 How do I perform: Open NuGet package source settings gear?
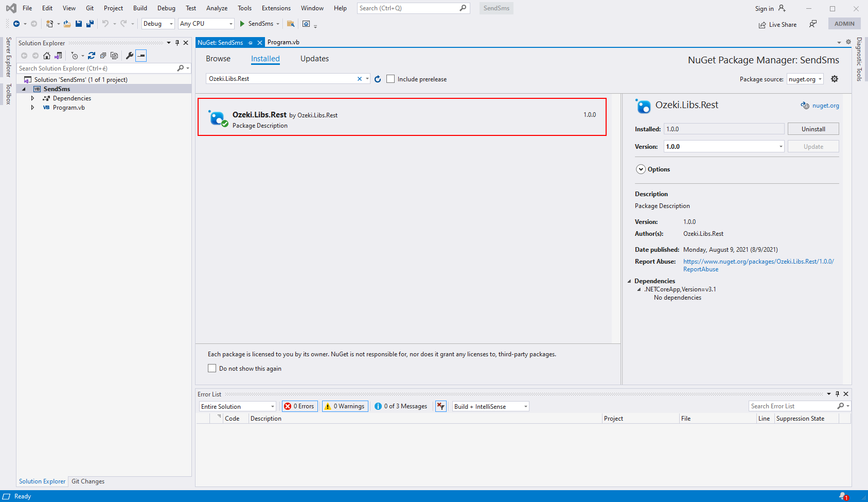[835, 79]
